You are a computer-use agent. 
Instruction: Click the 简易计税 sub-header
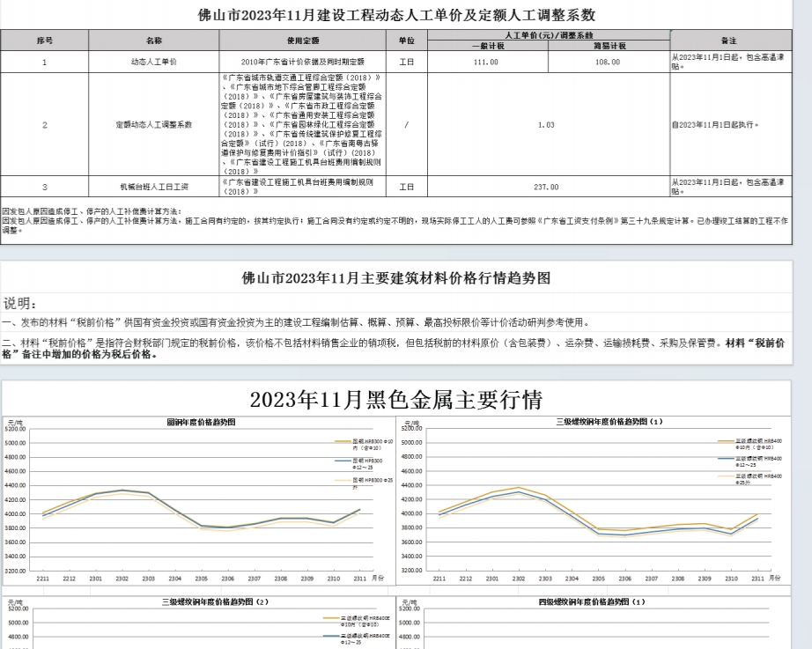609,46
